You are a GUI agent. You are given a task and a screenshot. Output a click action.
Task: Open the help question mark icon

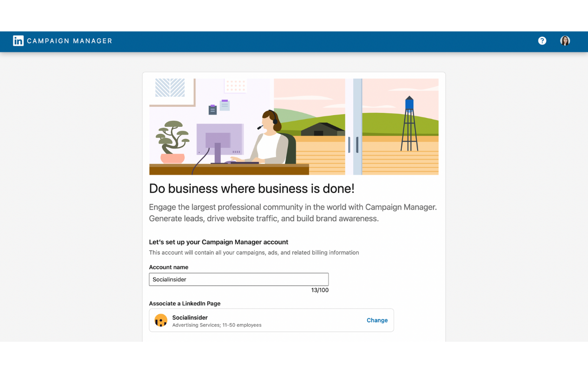[x=542, y=41]
